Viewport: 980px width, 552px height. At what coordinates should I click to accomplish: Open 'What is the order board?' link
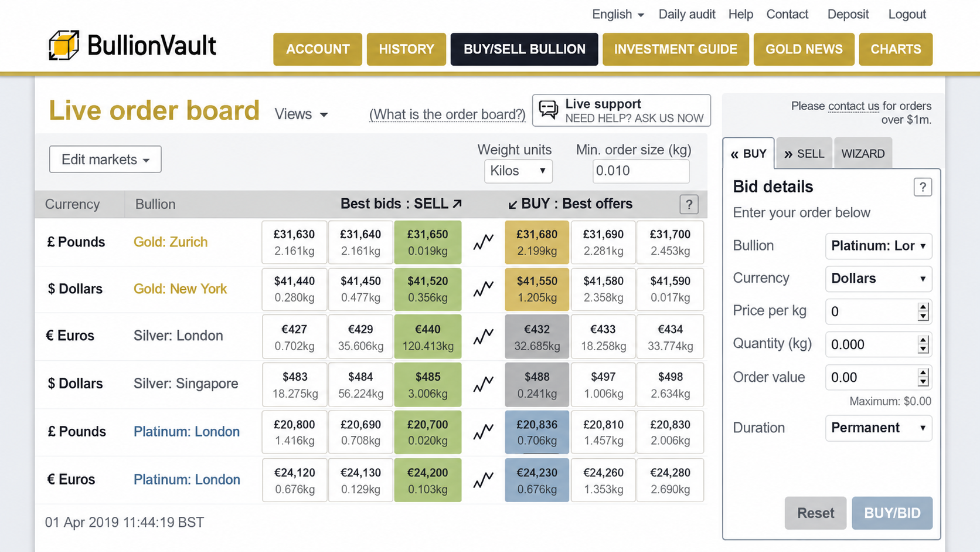447,114
